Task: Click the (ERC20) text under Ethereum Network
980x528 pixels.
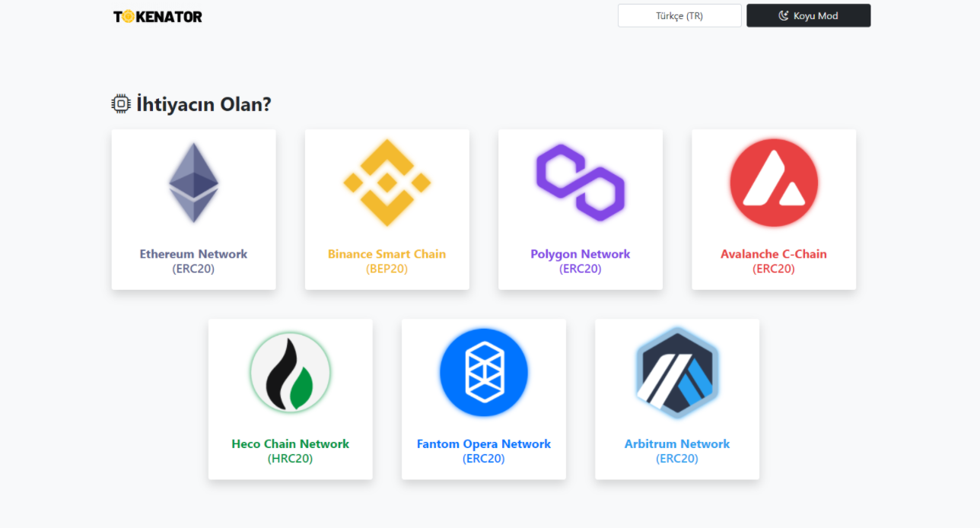Action: coord(193,269)
